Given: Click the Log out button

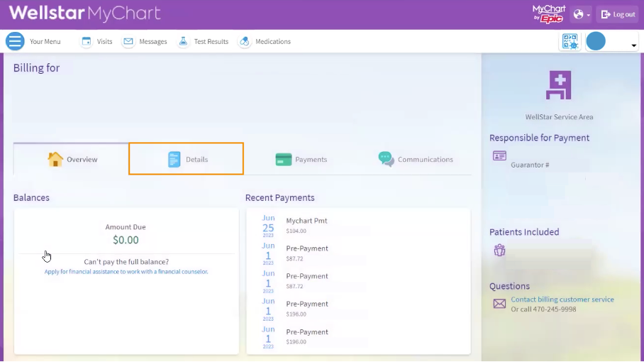Looking at the screenshot, I should click(x=618, y=14).
